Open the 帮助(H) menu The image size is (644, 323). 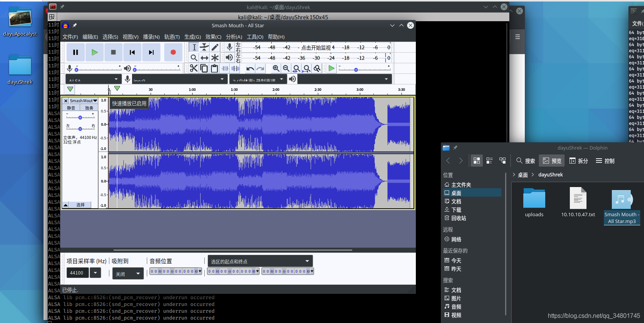[x=276, y=37]
